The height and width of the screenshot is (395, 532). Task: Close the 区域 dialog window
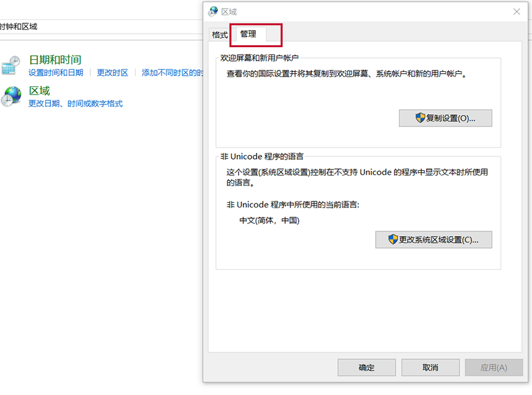coord(517,11)
